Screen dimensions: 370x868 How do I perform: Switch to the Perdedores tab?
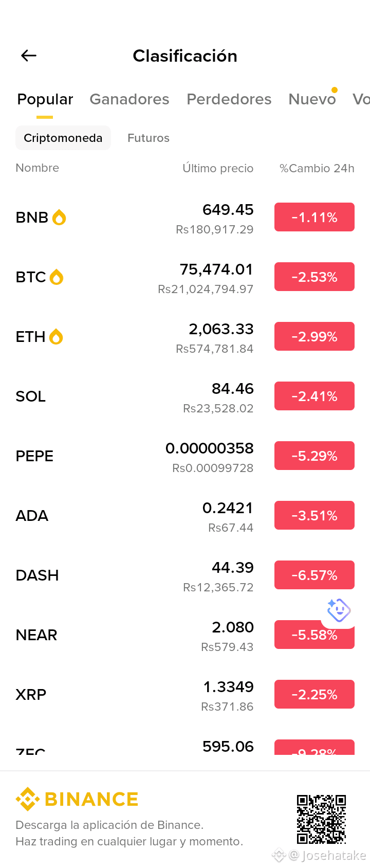pos(229,99)
